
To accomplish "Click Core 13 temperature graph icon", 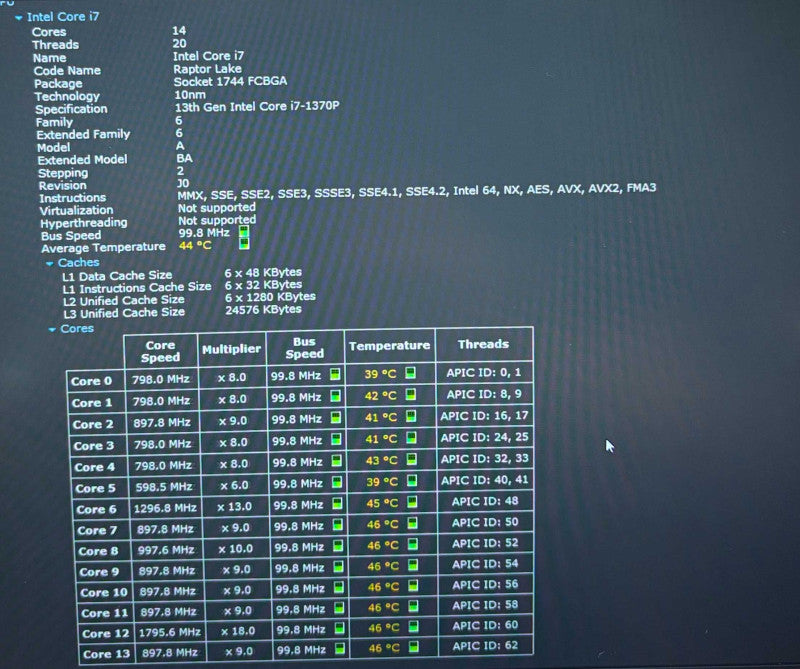I will pos(414,647).
